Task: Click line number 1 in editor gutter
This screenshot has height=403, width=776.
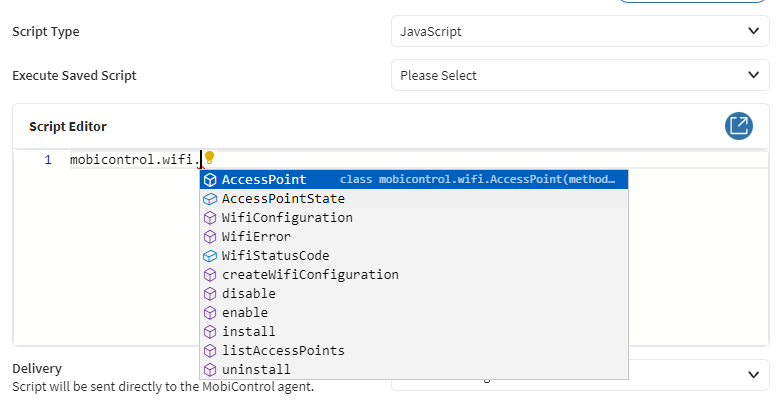Action: pos(47,160)
